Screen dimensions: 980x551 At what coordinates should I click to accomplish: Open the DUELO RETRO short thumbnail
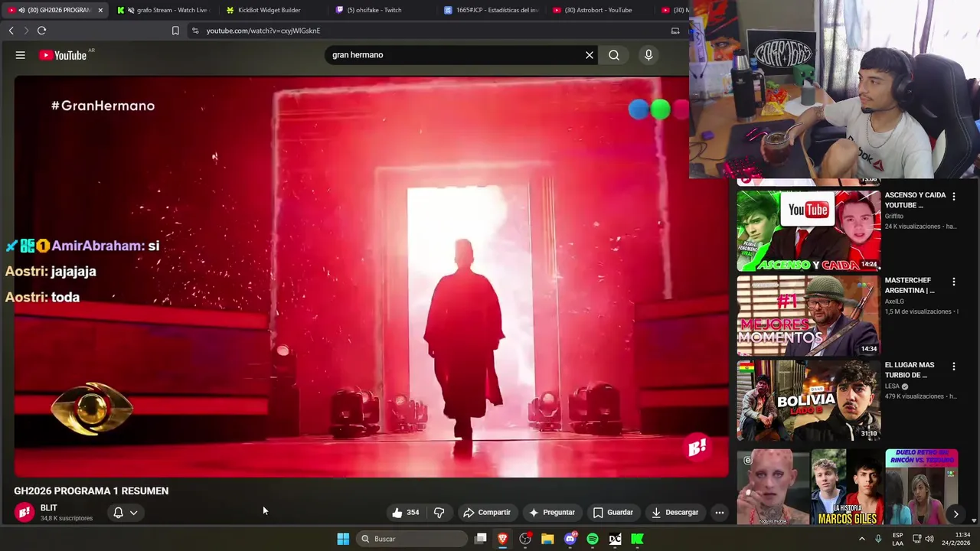pyautogui.click(x=921, y=487)
